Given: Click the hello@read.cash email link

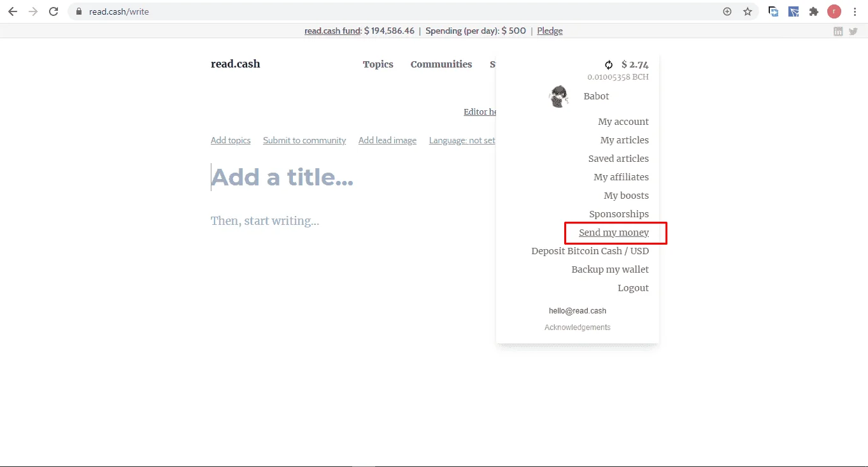Looking at the screenshot, I should tap(578, 311).
